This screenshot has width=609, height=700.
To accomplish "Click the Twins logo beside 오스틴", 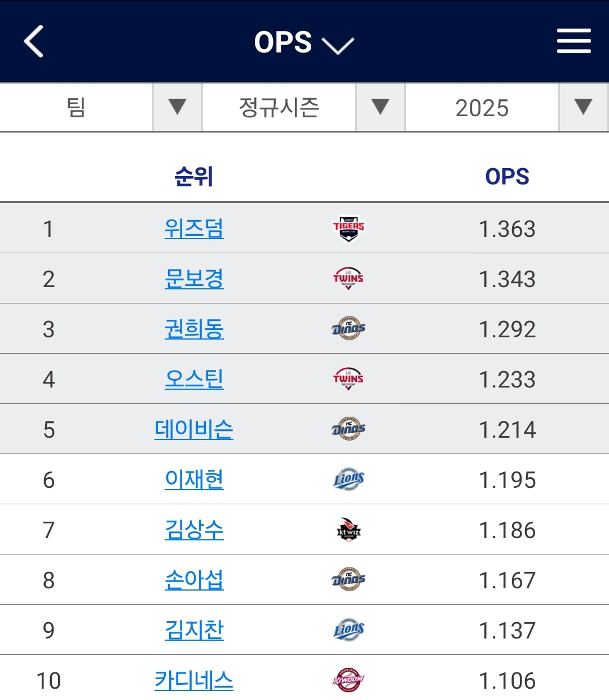I will point(348,379).
